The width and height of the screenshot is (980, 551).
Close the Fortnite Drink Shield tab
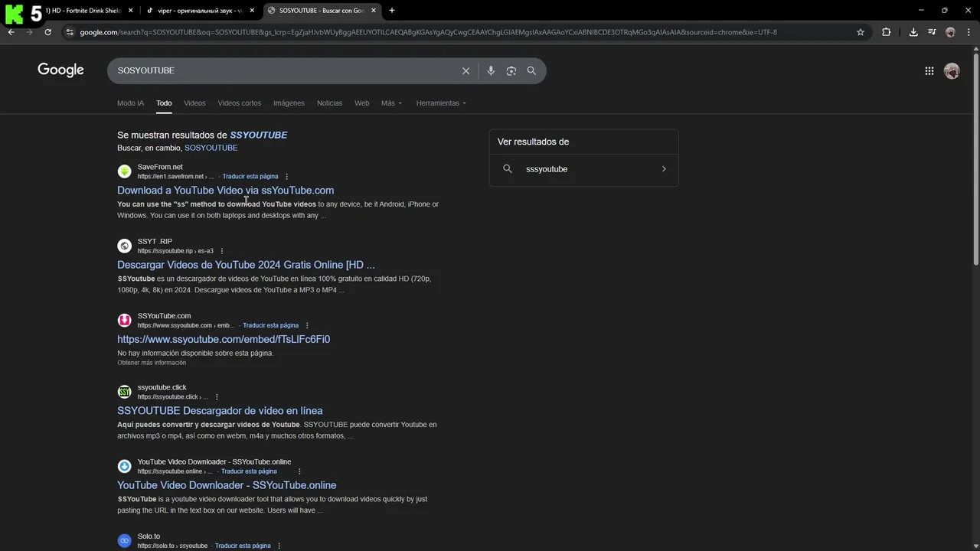click(130, 11)
